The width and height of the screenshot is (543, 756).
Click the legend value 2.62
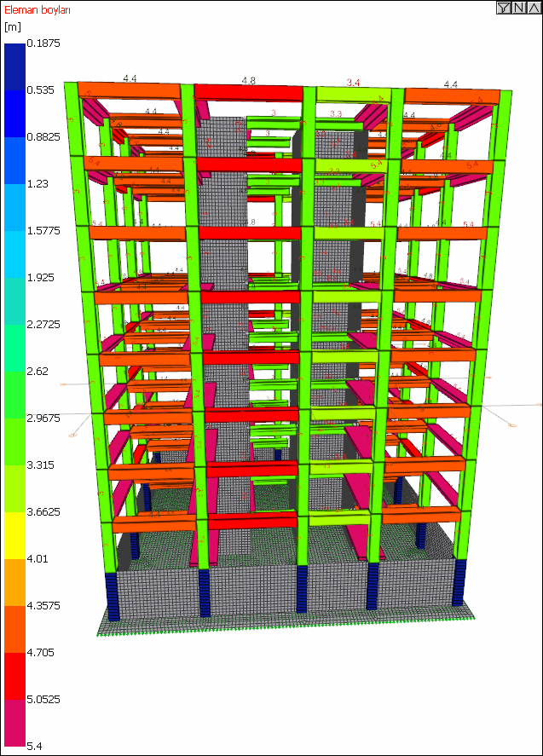pos(38,372)
